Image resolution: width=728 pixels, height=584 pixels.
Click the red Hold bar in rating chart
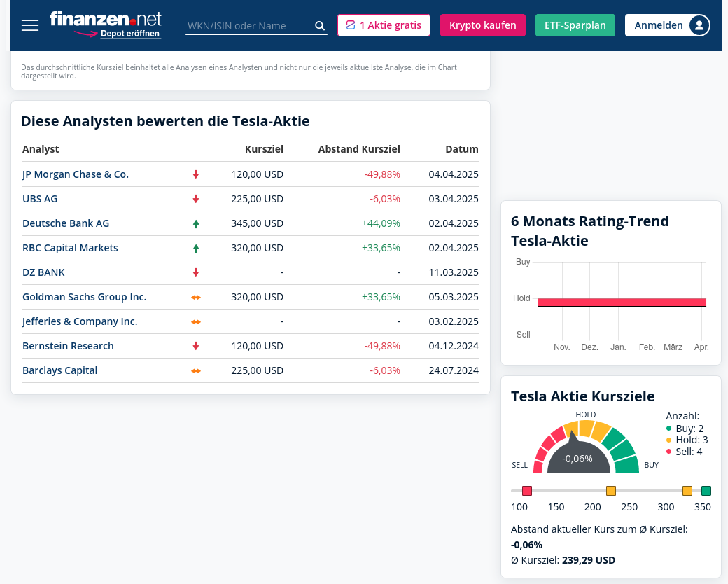622,303
